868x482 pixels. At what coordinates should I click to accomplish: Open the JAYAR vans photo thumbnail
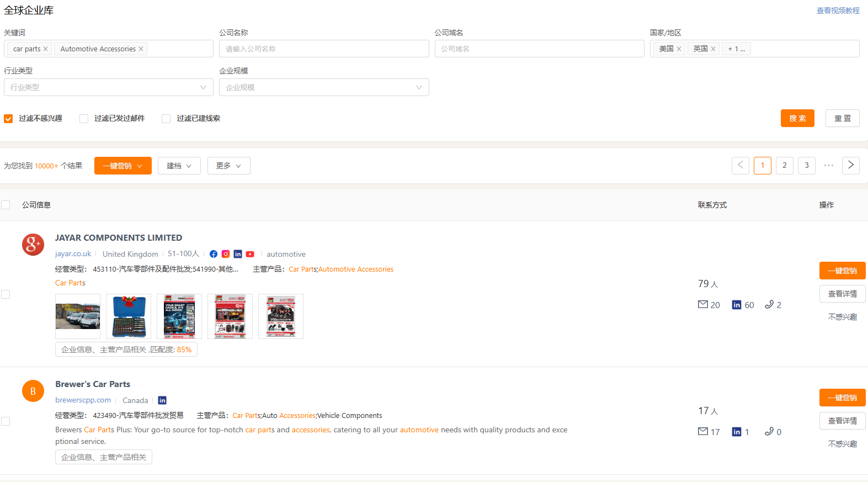pyautogui.click(x=78, y=316)
